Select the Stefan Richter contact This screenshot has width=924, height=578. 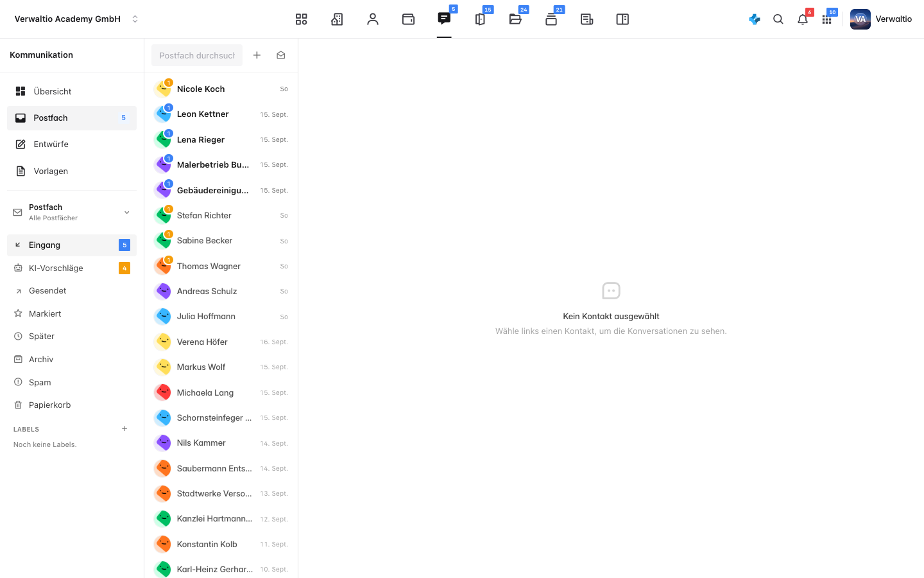tap(221, 216)
